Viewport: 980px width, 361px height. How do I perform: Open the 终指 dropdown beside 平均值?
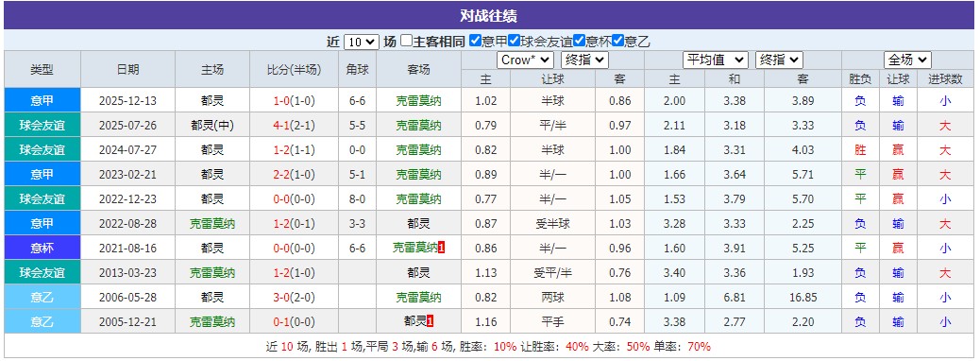pos(779,60)
